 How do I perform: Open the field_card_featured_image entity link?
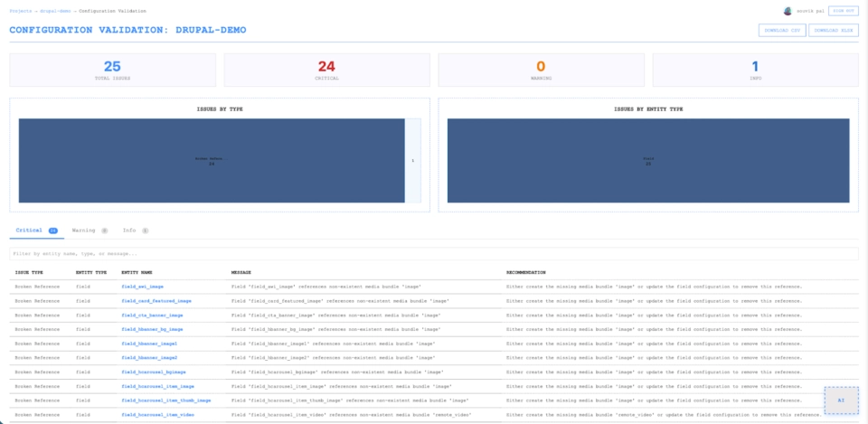pyautogui.click(x=156, y=301)
